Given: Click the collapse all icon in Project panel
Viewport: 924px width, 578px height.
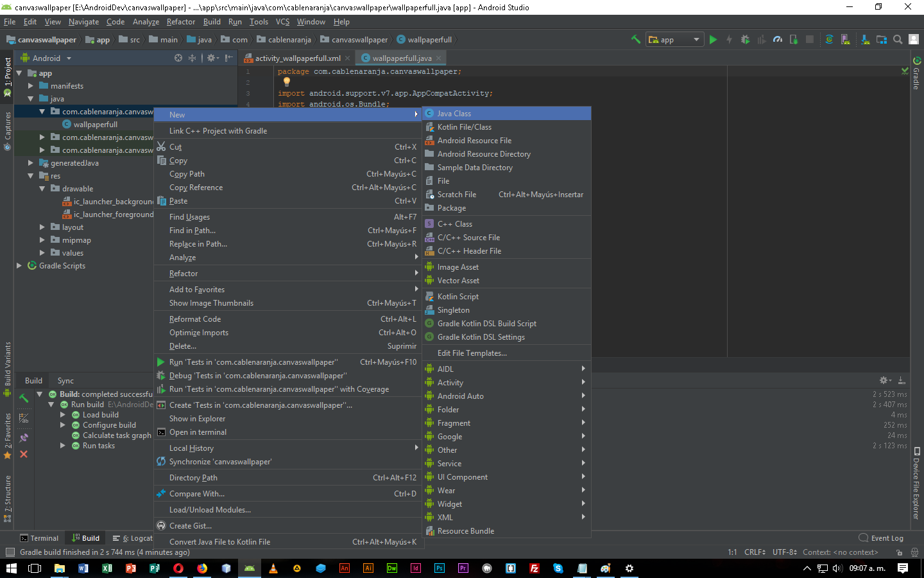Looking at the screenshot, I should [x=192, y=58].
